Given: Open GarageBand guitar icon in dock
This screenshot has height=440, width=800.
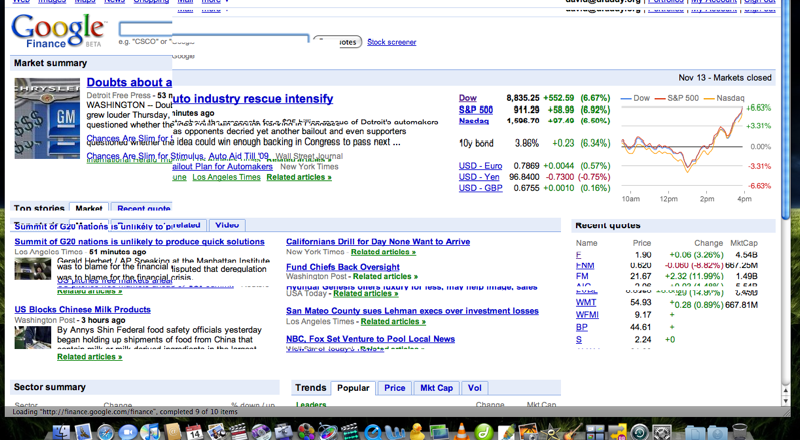Looking at the screenshot, I should pyautogui.click(x=572, y=432).
